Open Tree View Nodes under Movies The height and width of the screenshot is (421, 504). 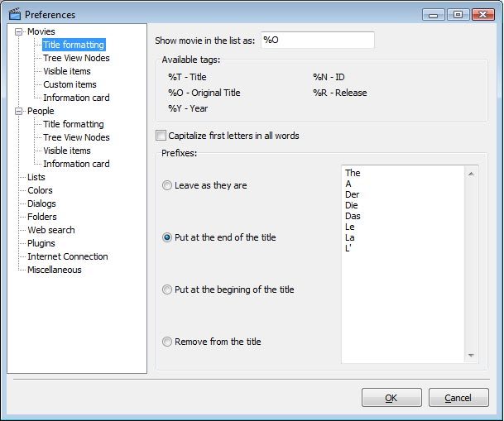tap(76, 58)
